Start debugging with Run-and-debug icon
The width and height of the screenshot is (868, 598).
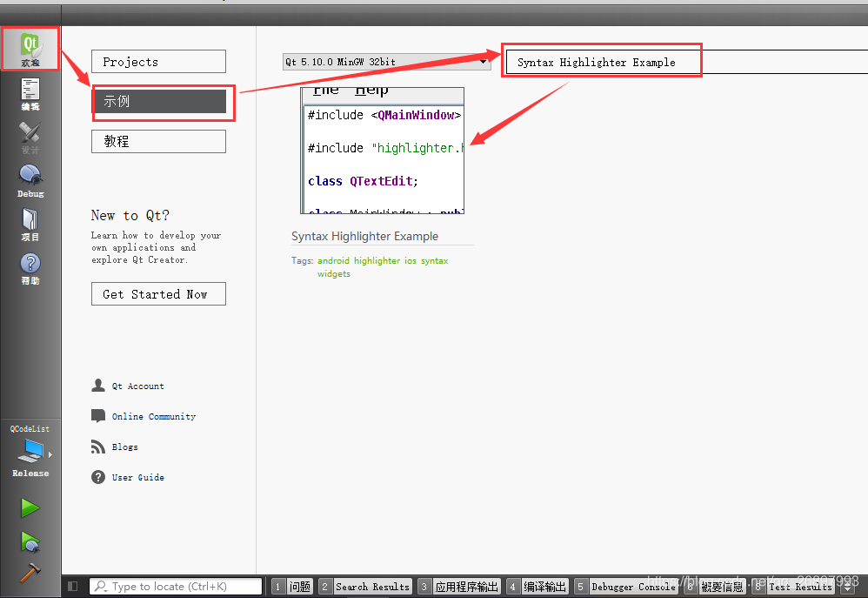tap(30, 541)
